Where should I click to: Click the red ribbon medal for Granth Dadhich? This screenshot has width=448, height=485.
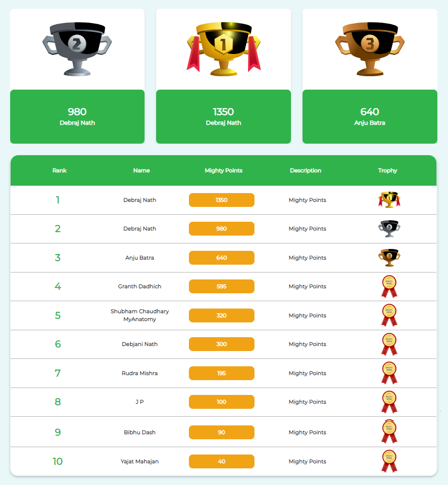coord(389,286)
